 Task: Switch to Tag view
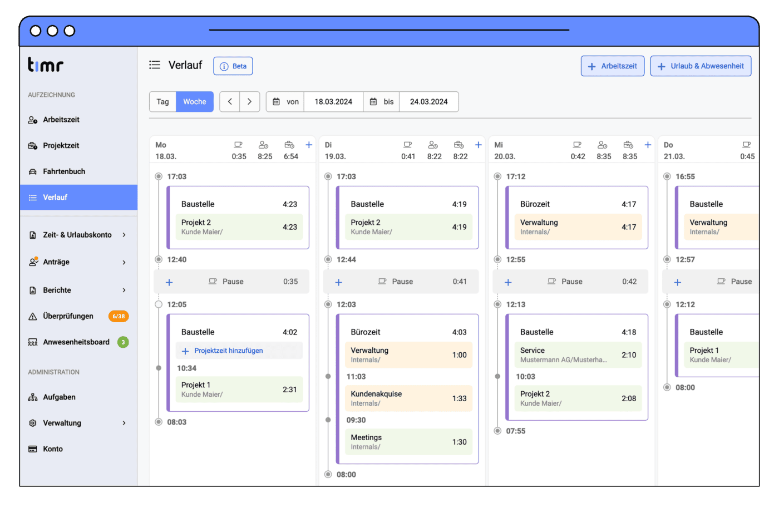tap(162, 102)
